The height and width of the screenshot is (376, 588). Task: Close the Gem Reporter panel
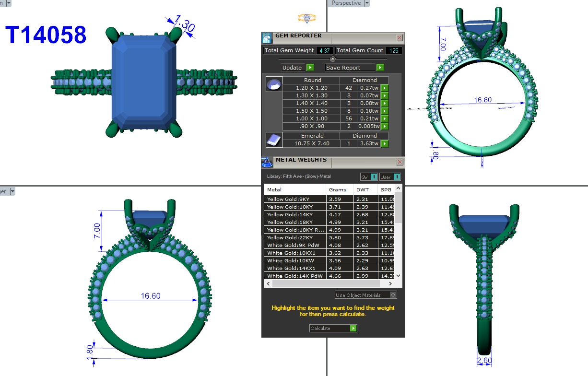pos(399,38)
